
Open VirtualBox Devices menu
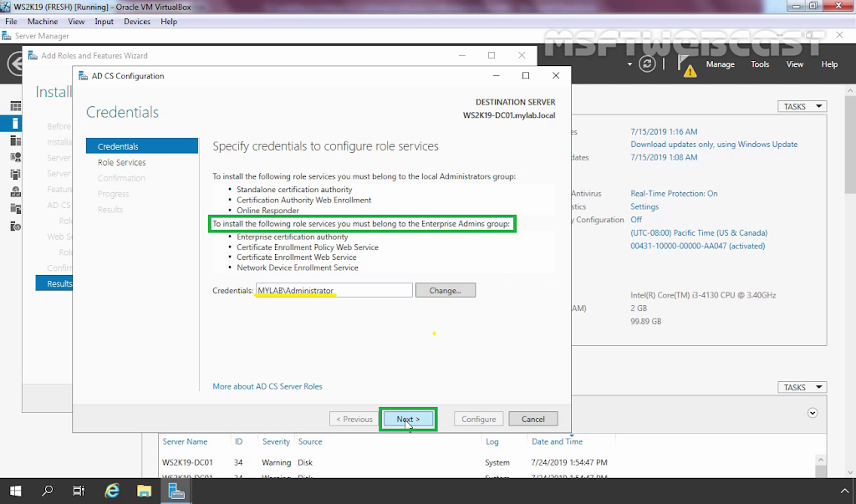(137, 21)
